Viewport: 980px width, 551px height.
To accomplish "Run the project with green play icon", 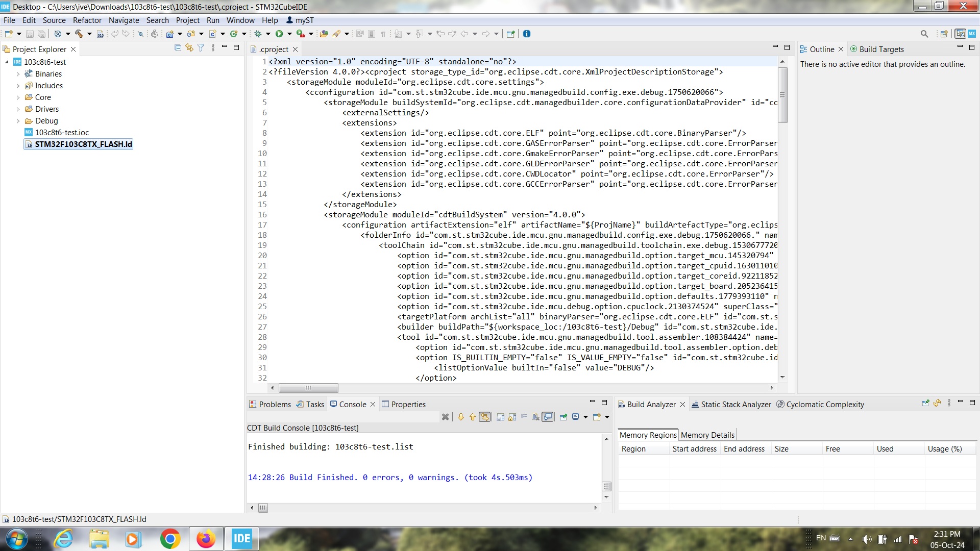I will pos(279,34).
